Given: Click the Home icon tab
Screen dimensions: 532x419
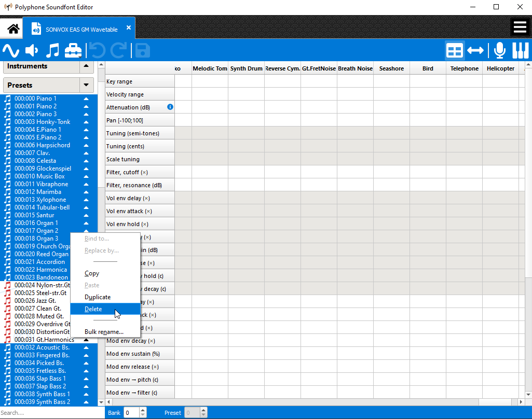Looking at the screenshot, I should pyautogui.click(x=13, y=29).
